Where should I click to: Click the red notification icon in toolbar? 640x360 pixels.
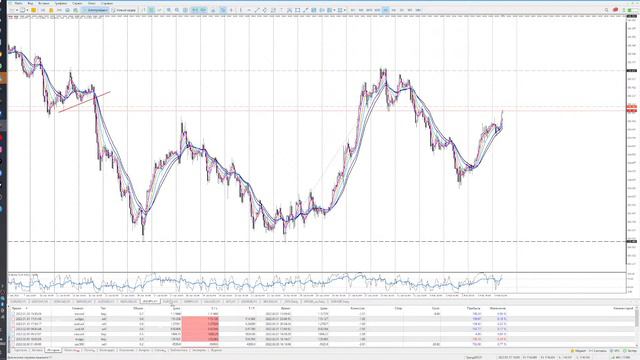[615, 10]
